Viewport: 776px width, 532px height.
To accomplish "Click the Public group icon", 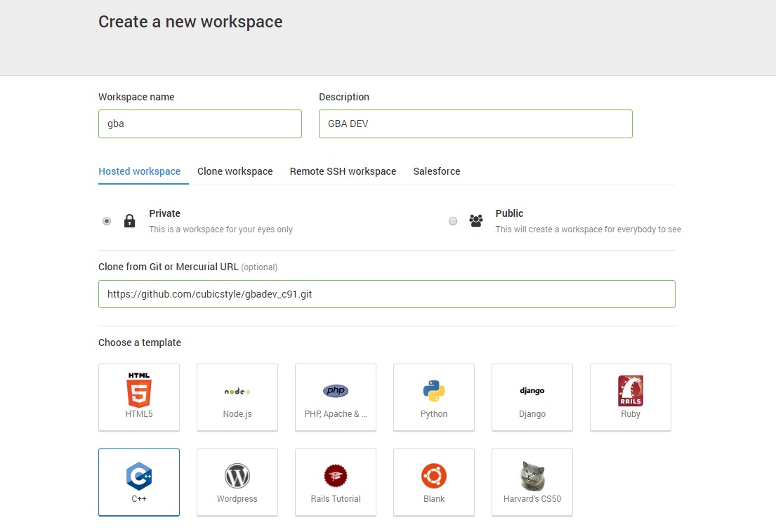I will click(476, 220).
